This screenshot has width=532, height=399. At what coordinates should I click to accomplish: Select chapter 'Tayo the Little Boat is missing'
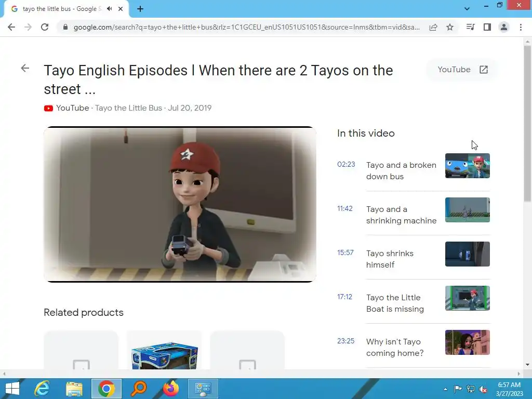pyautogui.click(x=395, y=303)
